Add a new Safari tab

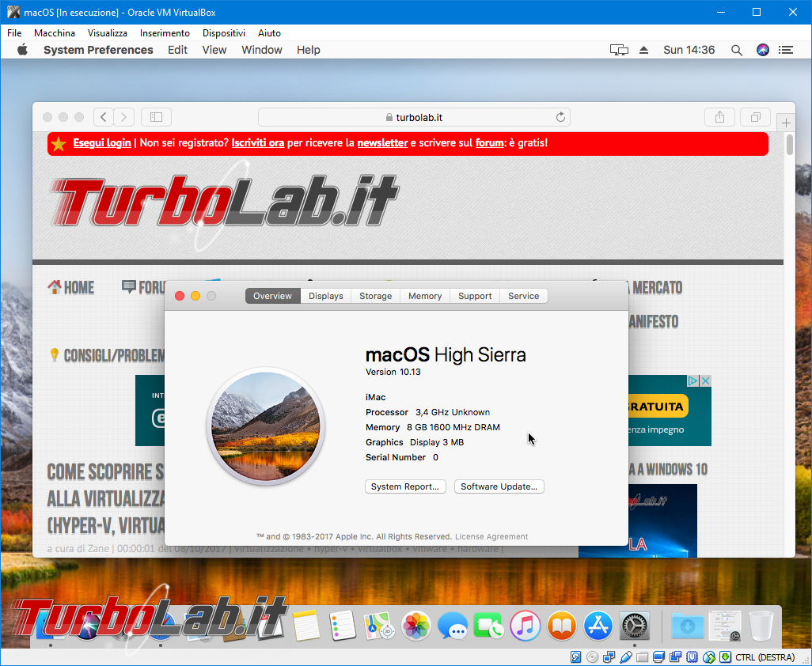[786, 123]
